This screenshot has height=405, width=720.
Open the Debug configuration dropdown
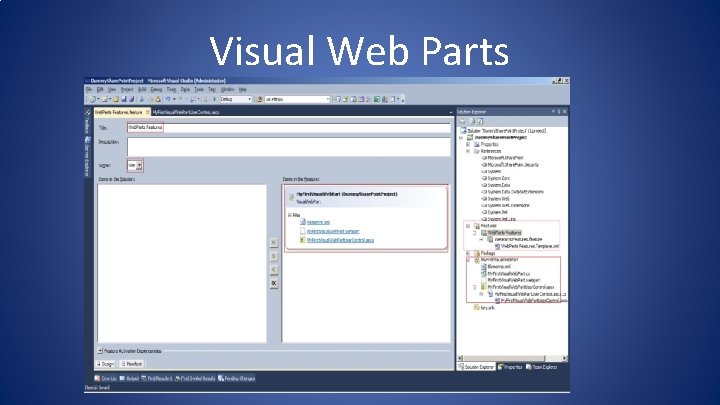pyautogui.click(x=236, y=99)
